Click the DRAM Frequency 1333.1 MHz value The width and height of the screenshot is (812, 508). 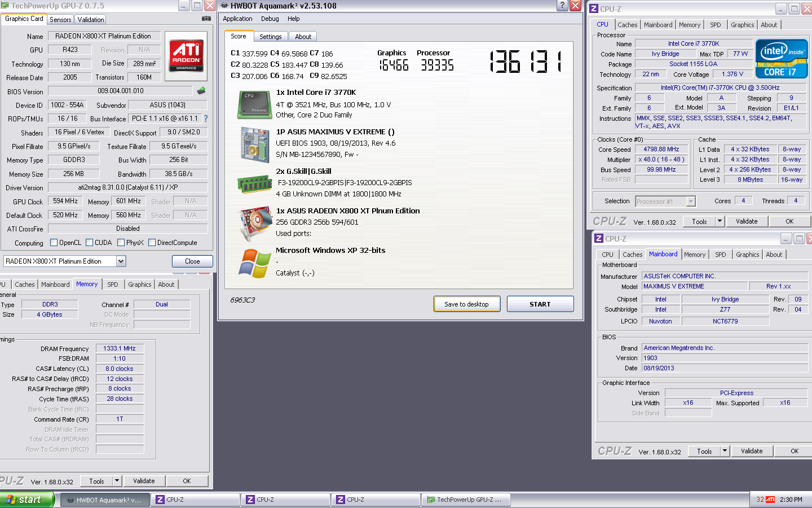pos(120,348)
